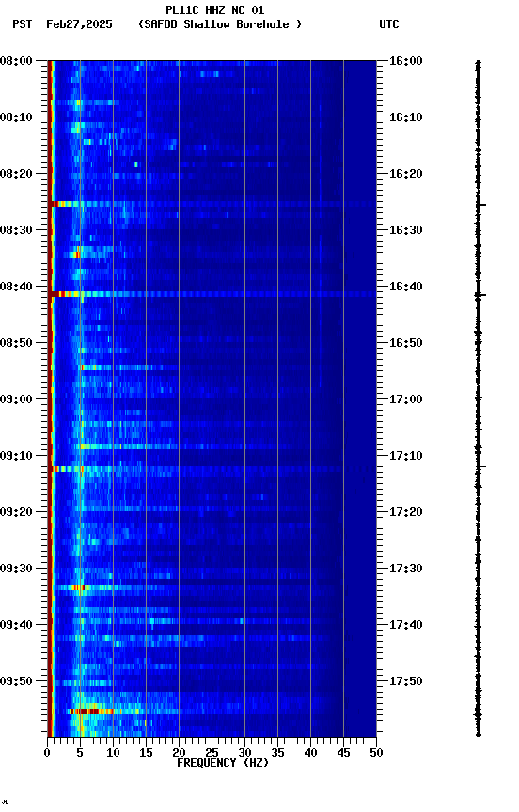Click the 16:50 UTC time label
The image size is (519, 812).
point(405,343)
